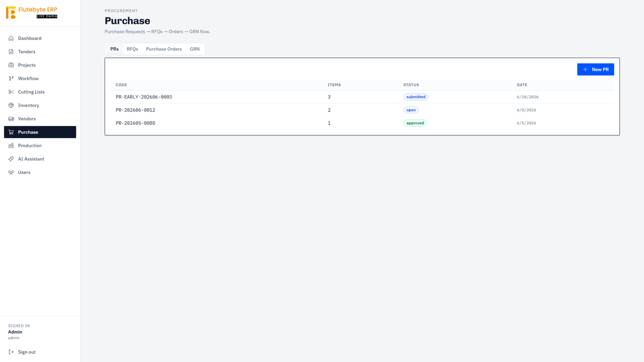Click the Projects briefcase icon
This screenshot has width=644, height=362.
(11, 65)
